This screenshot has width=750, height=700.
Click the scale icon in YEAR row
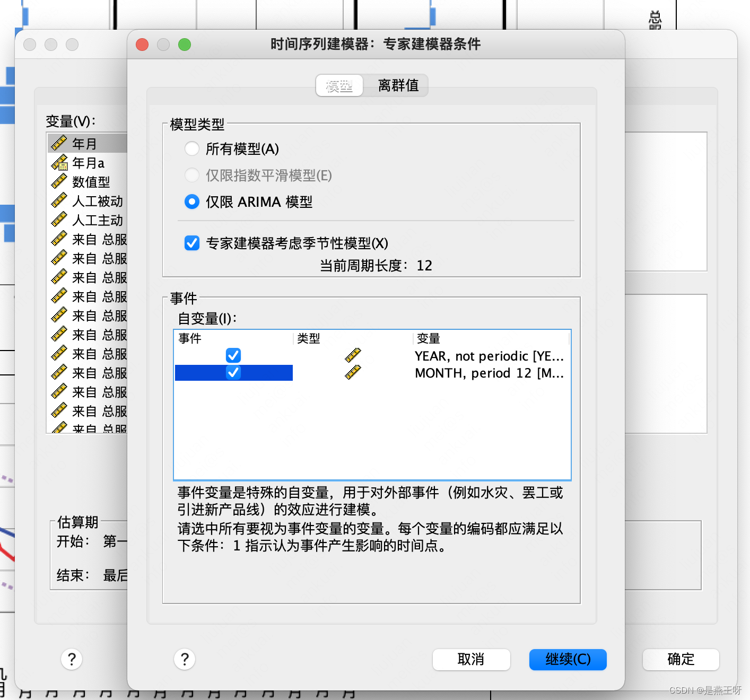click(x=353, y=355)
